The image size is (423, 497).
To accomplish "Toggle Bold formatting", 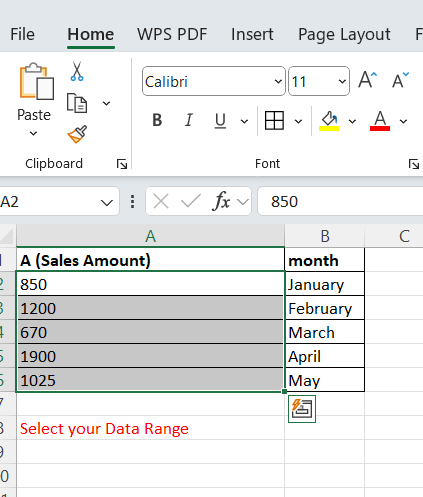I will 157,120.
